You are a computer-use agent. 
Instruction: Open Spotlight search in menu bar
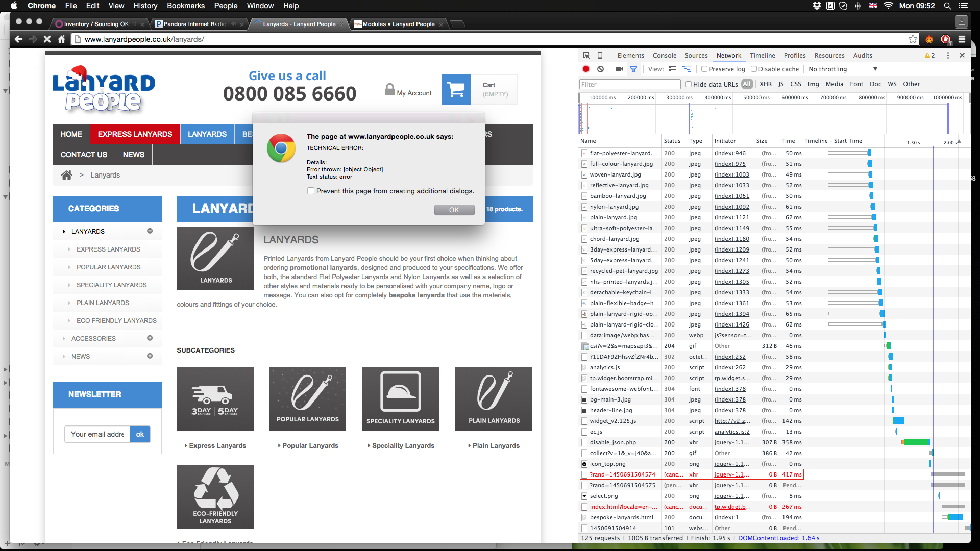pos(947,6)
